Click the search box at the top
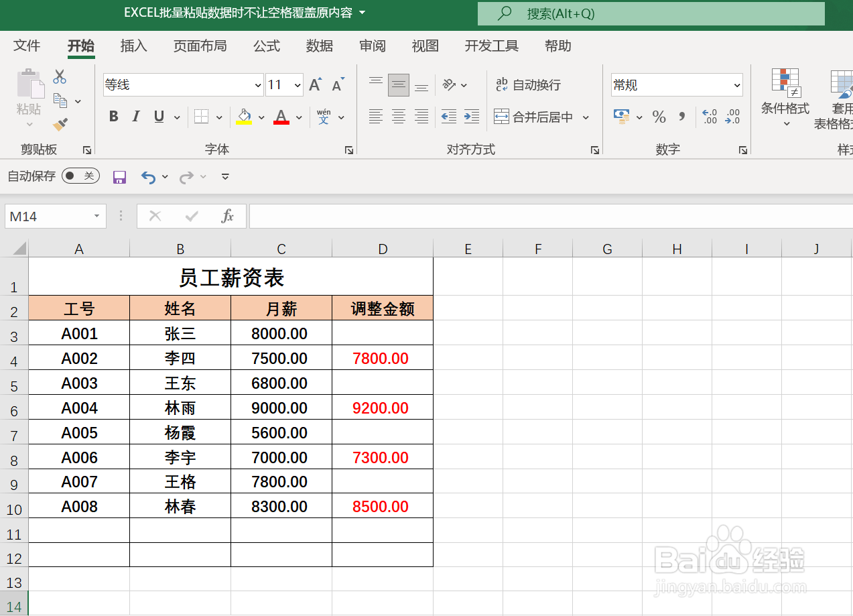The height and width of the screenshot is (616, 853). click(650, 13)
